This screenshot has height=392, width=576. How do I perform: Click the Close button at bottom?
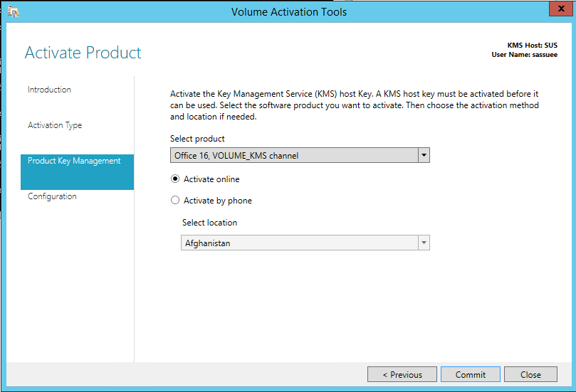[x=530, y=374]
